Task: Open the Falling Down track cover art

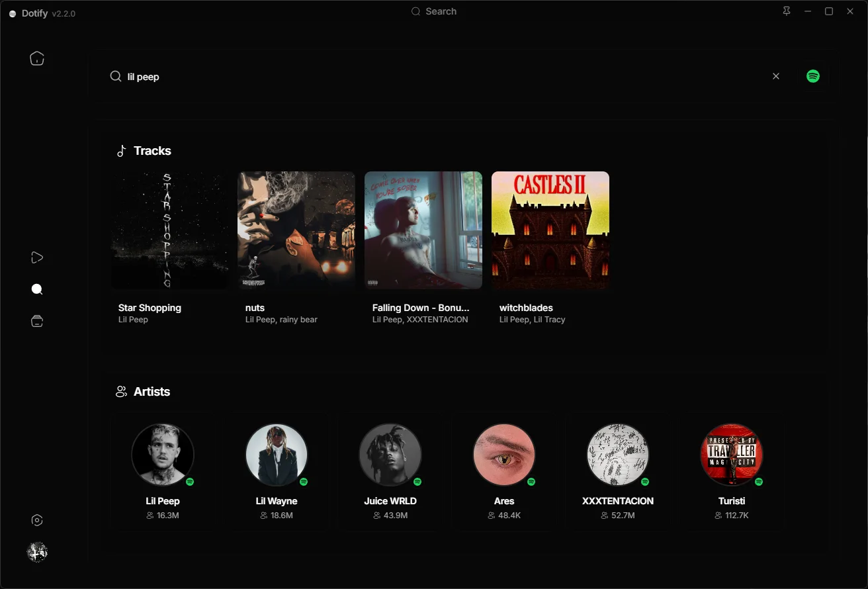Action: 423,230
